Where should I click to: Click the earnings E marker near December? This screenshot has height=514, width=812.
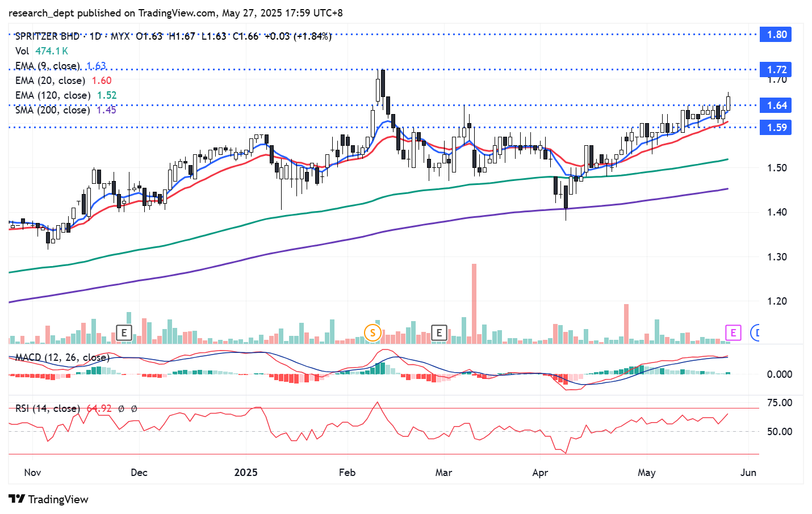[124, 333]
